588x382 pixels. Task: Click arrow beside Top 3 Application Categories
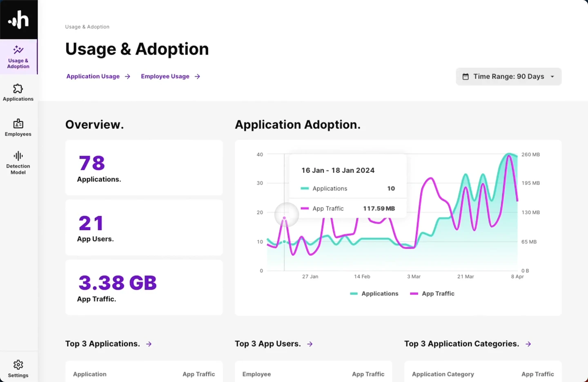[528, 344]
